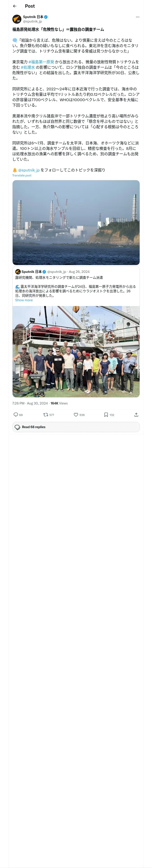Screen dimensions: 152x868
Task: Click the Translate post link
Action: pyautogui.click(x=22, y=176)
